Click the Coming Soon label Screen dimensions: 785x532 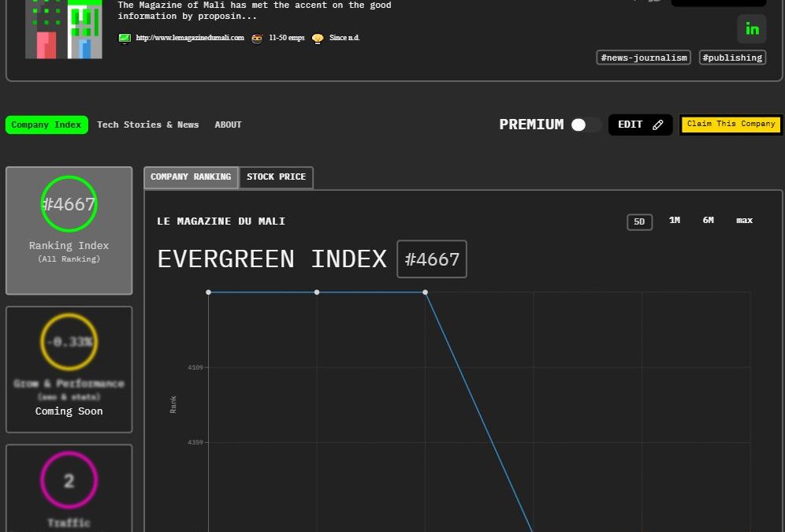(69, 411)
